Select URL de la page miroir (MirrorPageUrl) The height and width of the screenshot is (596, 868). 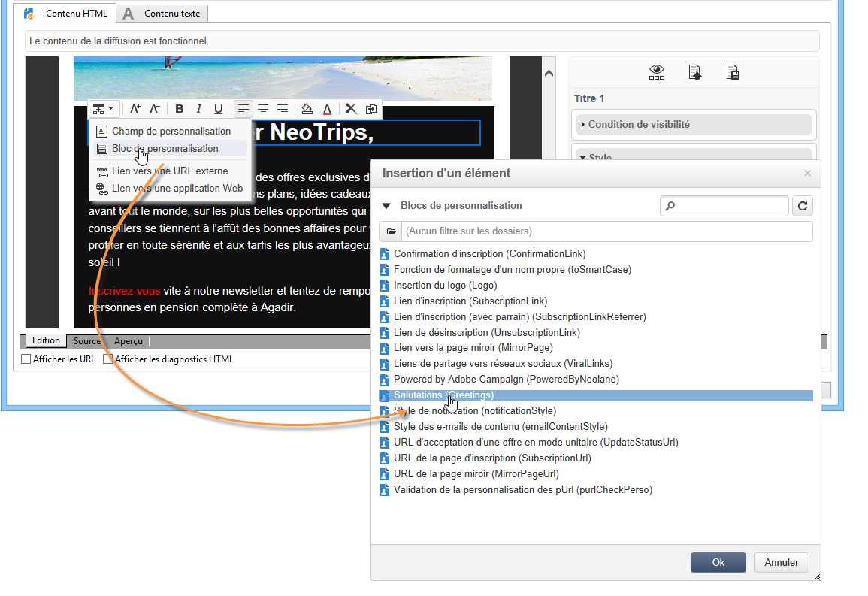476,473
